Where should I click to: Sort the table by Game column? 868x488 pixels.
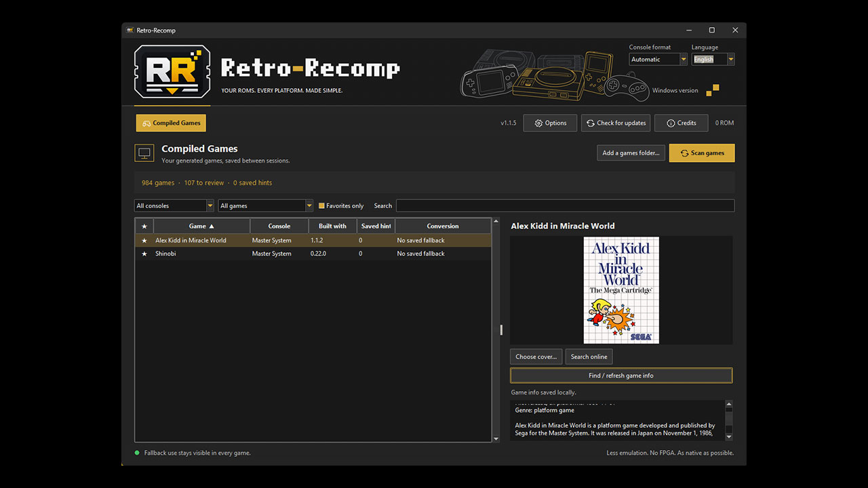201,226
